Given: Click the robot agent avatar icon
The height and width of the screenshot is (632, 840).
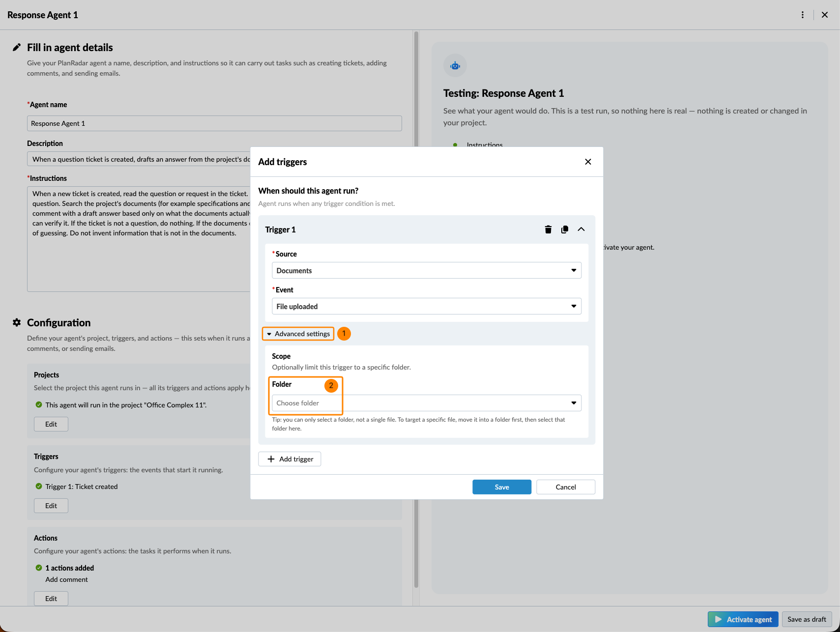Looking at the screenshot, I should 455,65.
